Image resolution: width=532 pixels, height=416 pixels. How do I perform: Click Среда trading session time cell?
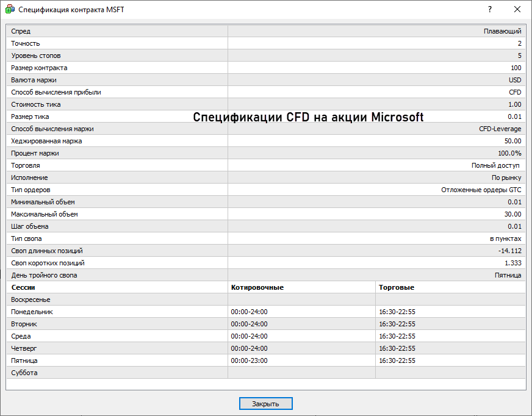click(x=397, y=336)
